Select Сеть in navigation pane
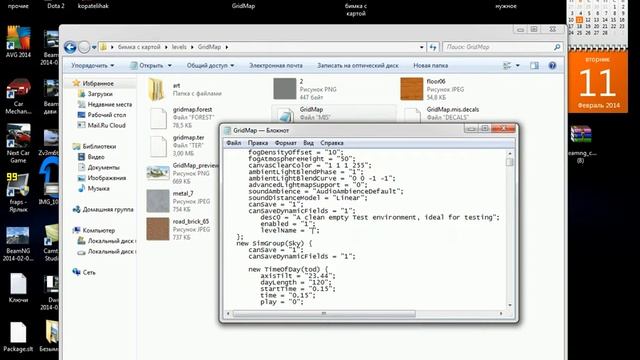 [89, 272]
